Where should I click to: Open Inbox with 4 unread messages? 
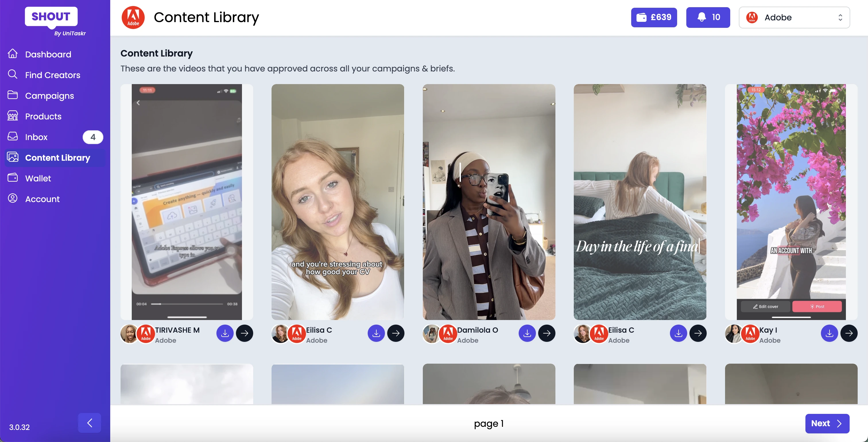(x=36, y=137)
